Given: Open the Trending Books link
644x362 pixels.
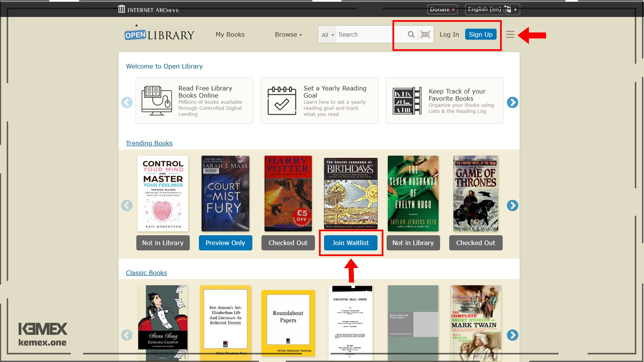Looking at the screenshot, I should point(149,143).
